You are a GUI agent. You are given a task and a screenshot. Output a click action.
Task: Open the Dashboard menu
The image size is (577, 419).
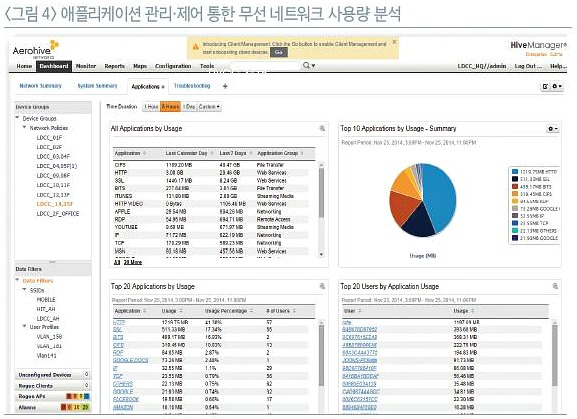[x=54, y=66]
